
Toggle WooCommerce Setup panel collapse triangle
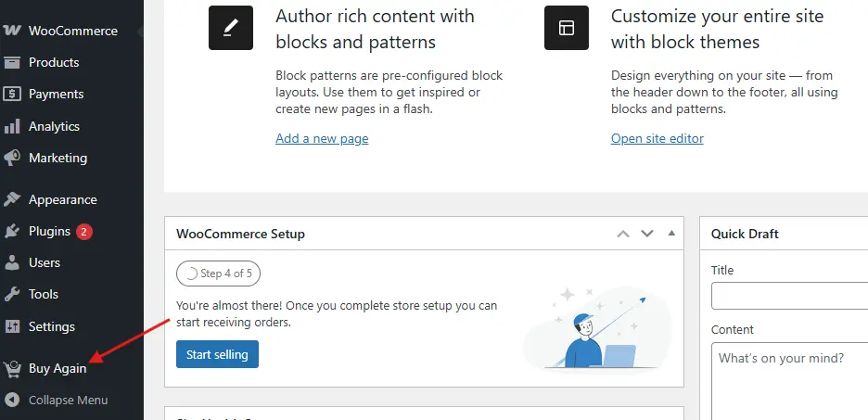671,233
